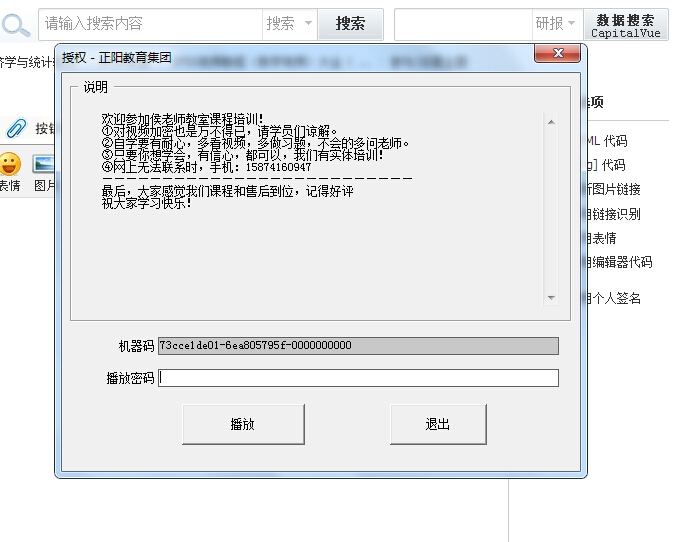
Task: Open the 搜索 type dropdown
Action: click(x=289, y=24)
